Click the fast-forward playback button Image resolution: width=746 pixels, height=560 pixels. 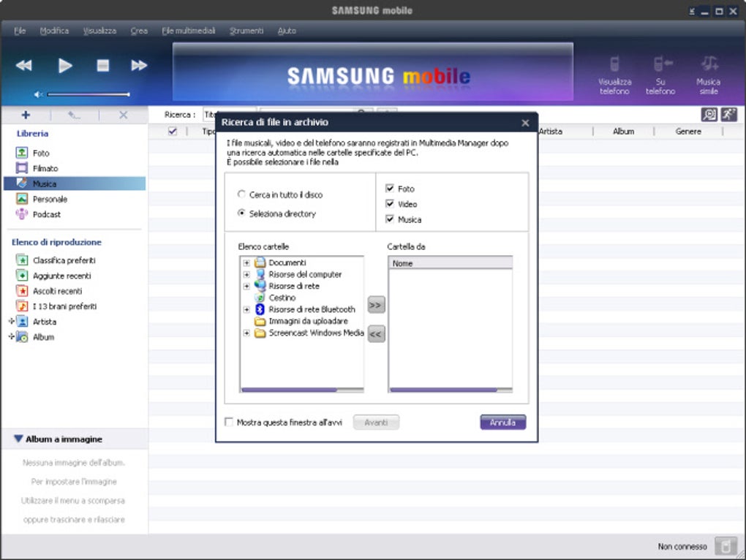tap(139, 65)
